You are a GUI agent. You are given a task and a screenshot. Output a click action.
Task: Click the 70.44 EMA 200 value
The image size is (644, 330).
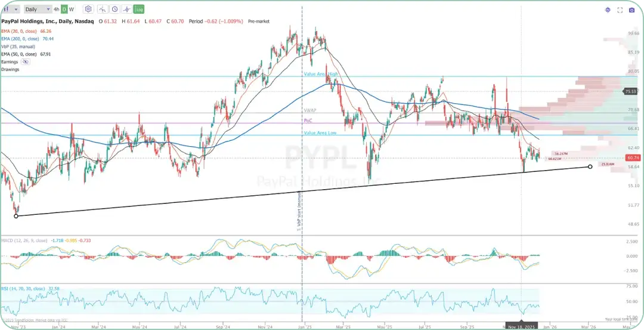48,39
